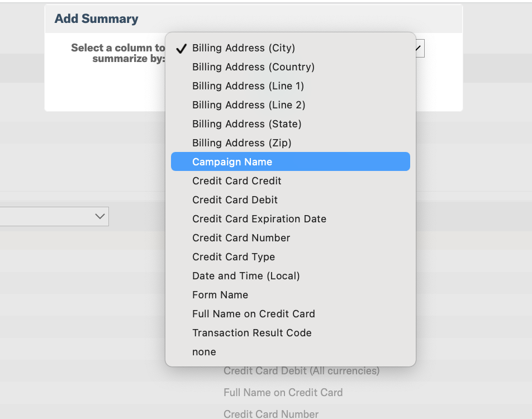Viewport: 532px width, 419px height.
Task: Select Credit Card Debit column
Action: (x=291, y=200)
